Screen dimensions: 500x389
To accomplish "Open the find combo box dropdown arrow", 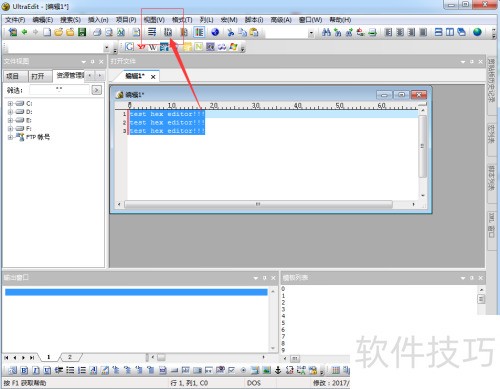I will pyautogui.click(x=311, y=33).
